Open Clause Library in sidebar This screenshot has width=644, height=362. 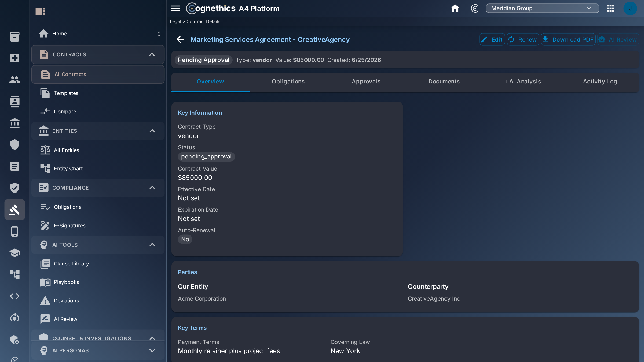click(x=71, y=264)
